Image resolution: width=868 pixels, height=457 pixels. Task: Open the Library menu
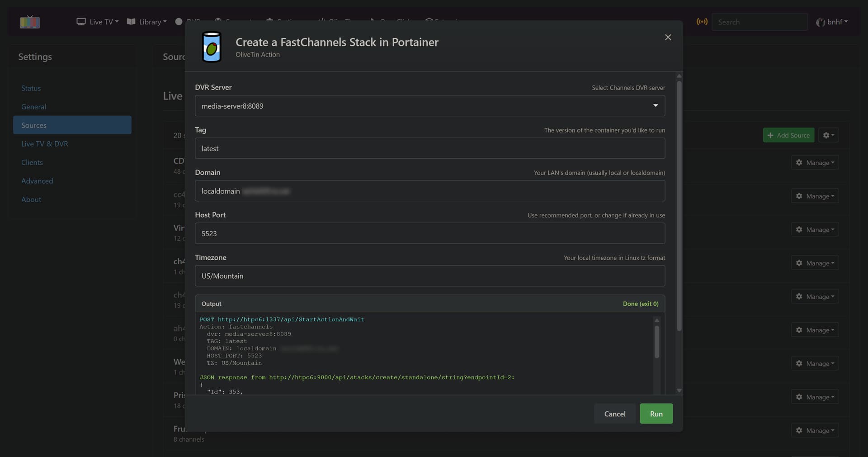pyautogui.click(x=147, y=22)
